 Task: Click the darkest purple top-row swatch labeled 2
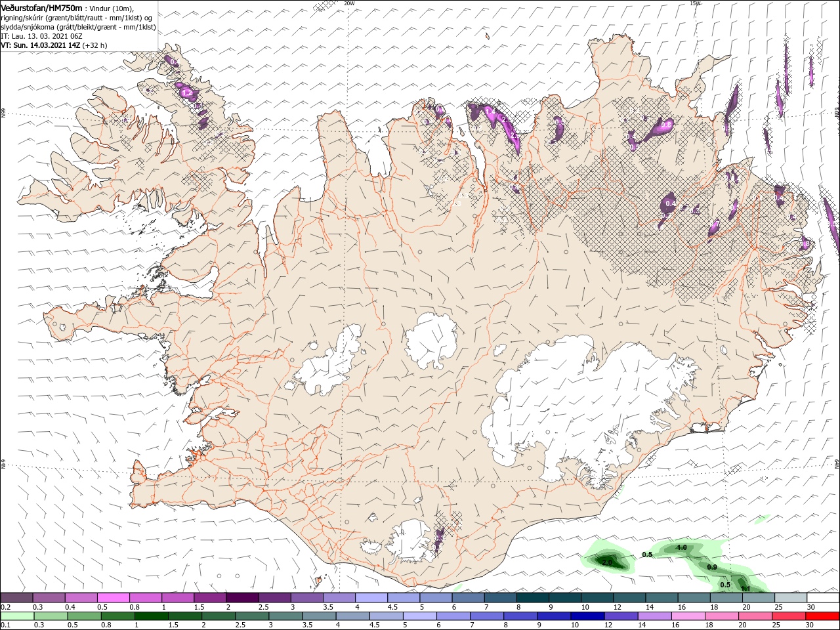pos(242,597)
